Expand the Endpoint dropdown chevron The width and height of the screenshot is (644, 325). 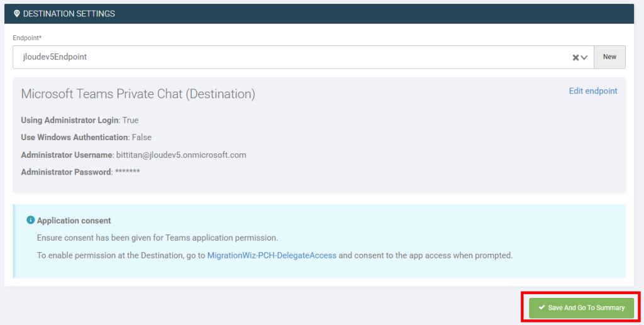[x=584, y=57]
